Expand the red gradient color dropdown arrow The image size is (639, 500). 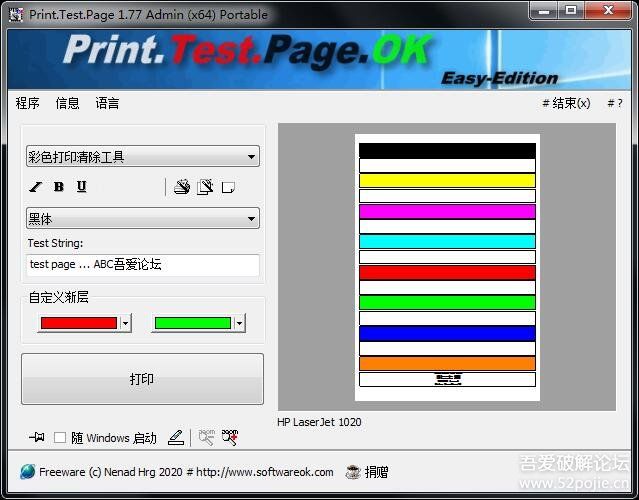126,323
